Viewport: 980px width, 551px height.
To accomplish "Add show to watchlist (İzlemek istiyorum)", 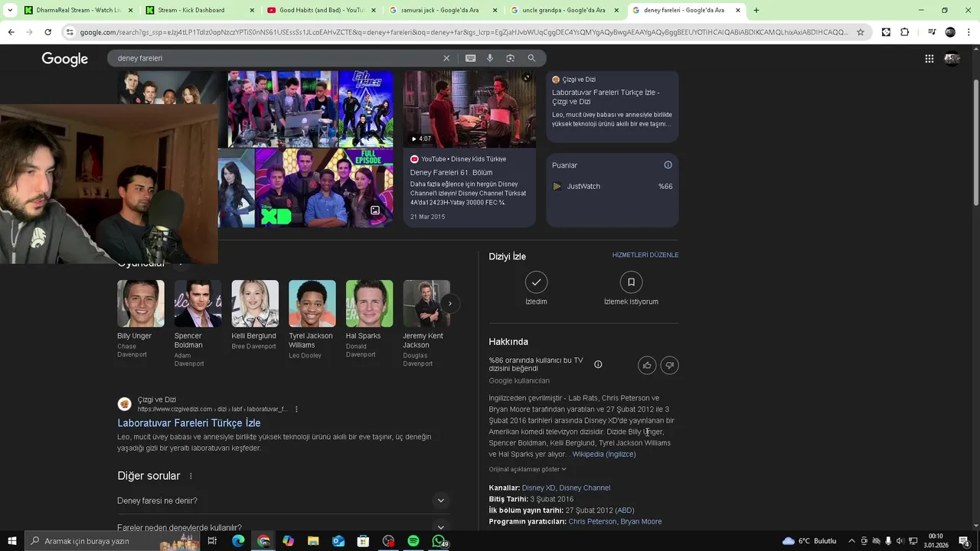I will click(x=631, y=282).
